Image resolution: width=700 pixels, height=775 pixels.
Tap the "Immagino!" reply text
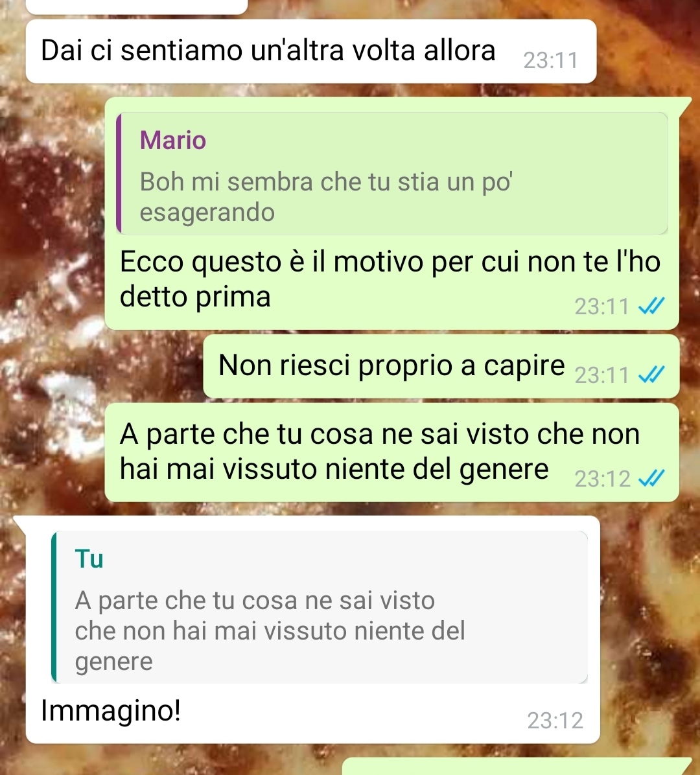(x=111, y=711)
